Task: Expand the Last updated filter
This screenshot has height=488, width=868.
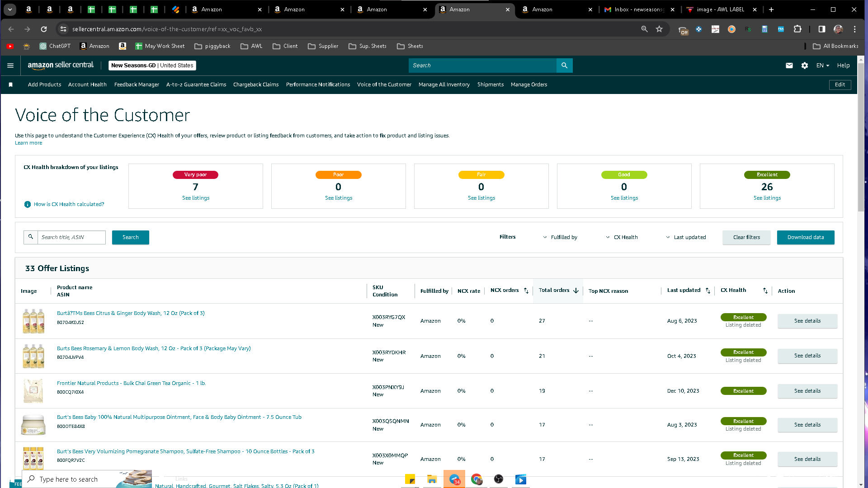Action: click(x=686, y=237)
